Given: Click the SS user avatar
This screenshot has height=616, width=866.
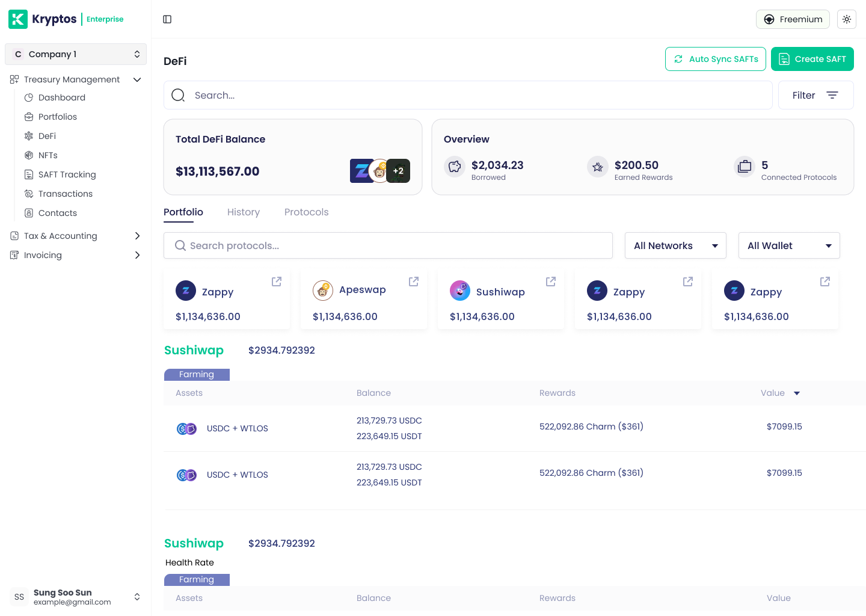Looking at the screenshot, I should (19, 597).
